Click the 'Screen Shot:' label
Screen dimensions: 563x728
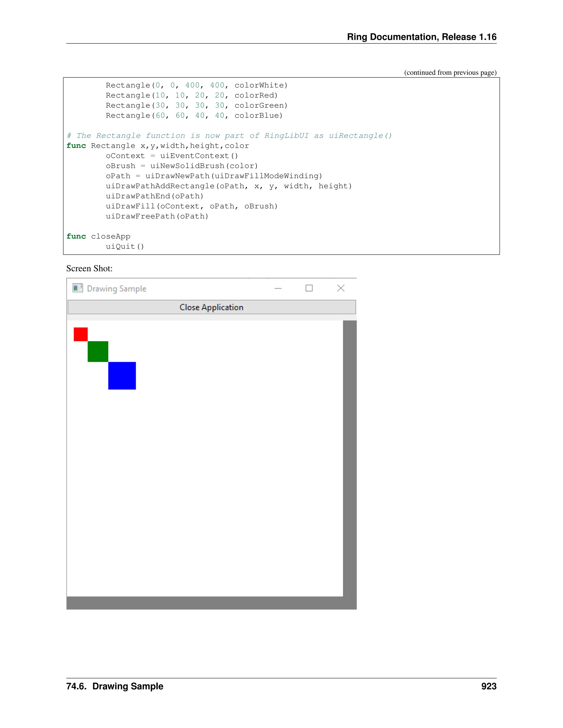[x=89, y=268]
